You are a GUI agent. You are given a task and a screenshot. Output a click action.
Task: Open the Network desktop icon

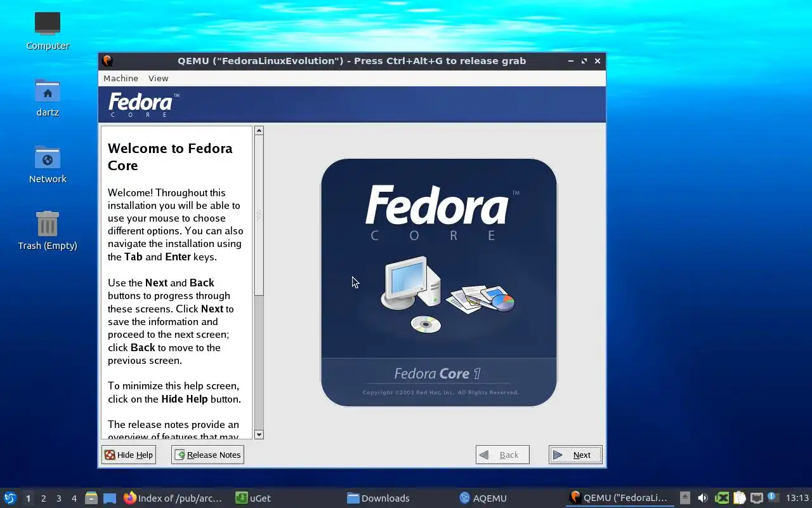pyautogui.click(x=48, y=164)
